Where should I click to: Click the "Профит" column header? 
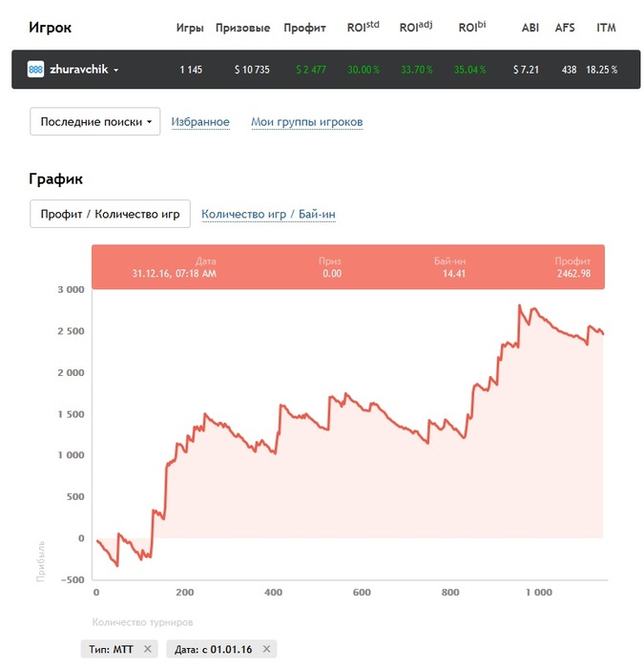click(x=304, y=28)
